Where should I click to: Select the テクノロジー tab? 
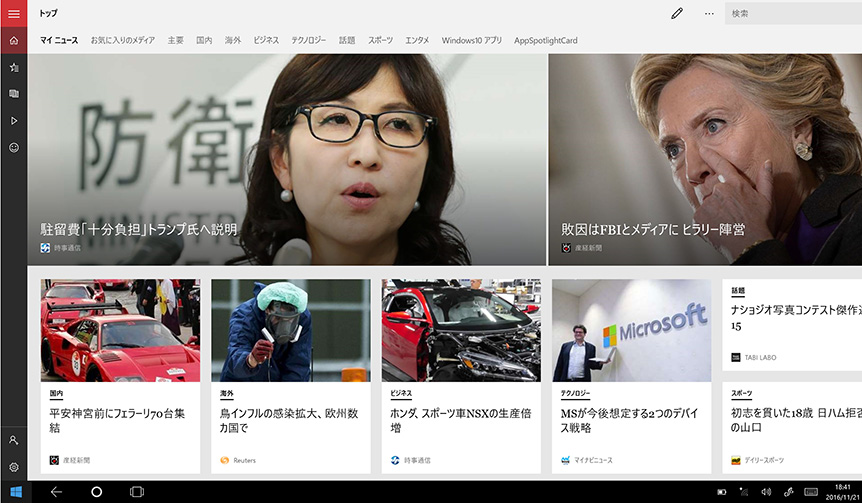(308, 41)
